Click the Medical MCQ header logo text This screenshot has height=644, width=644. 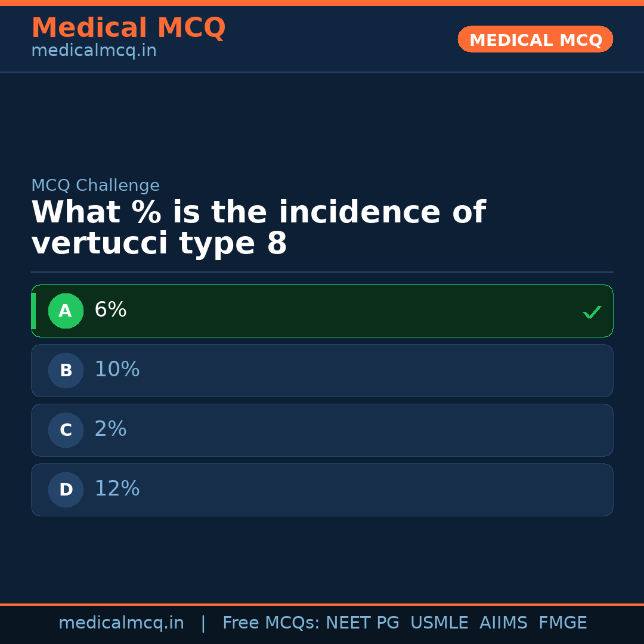128,27
